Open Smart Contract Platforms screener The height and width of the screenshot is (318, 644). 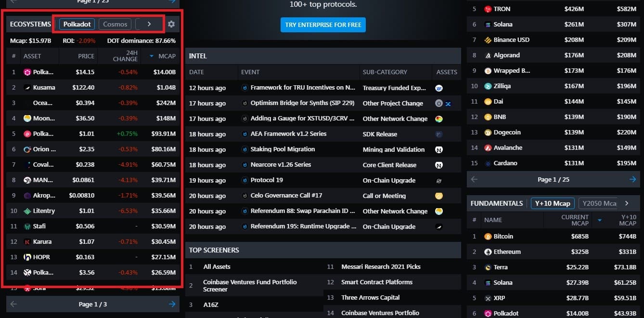click(x=377, y=282)
